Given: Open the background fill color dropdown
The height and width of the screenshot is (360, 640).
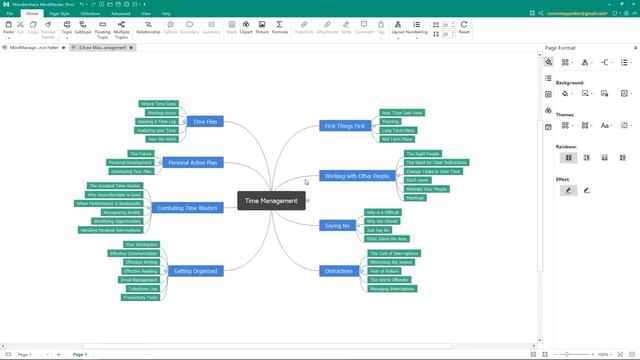Looking at the screenshot, I should point(567,93).
